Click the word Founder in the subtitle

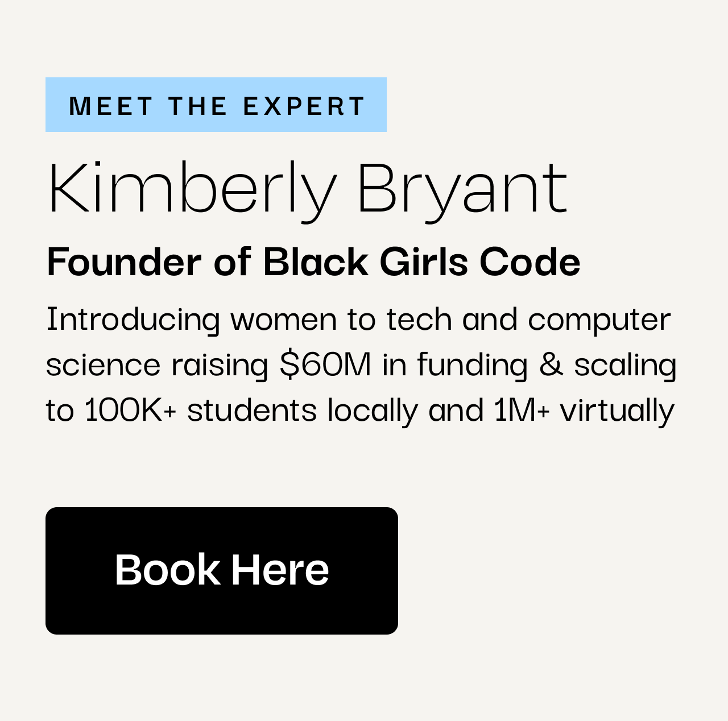tap(124, 262)
